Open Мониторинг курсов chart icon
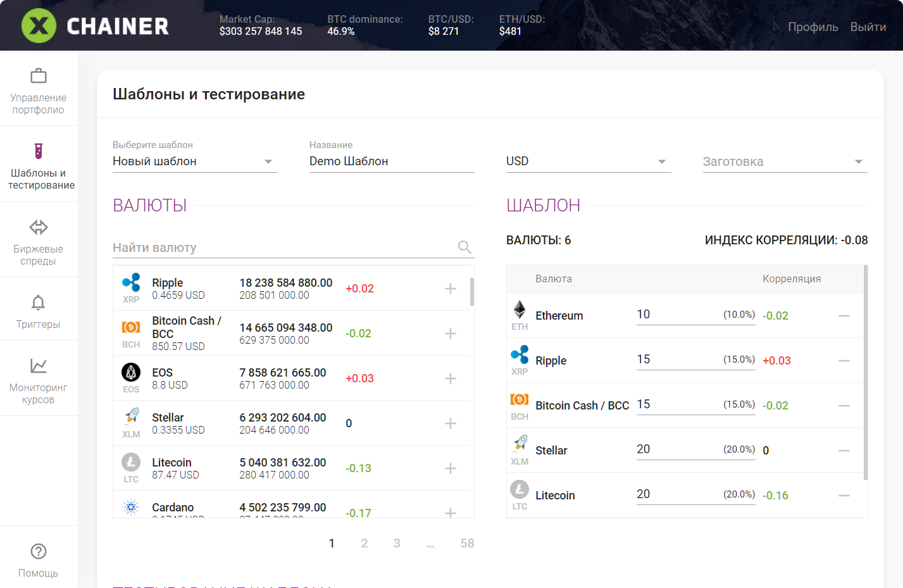This screenshot has width=903, height=588. (x=39, y=366)
